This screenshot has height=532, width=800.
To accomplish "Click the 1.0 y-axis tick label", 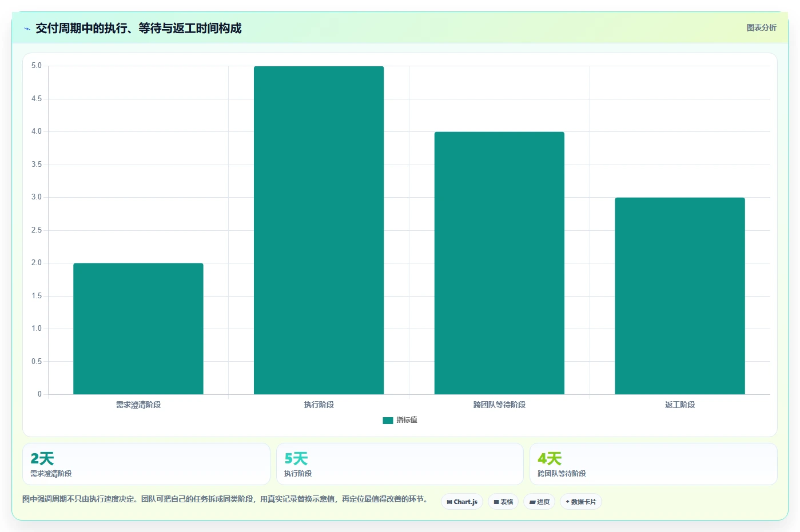I will [37, 329].
